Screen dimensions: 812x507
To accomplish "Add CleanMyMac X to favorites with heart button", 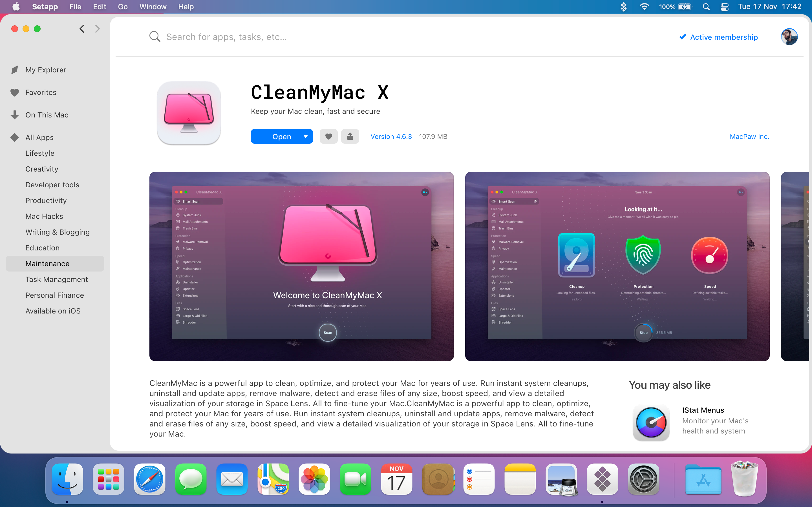I will coord(328,137).
